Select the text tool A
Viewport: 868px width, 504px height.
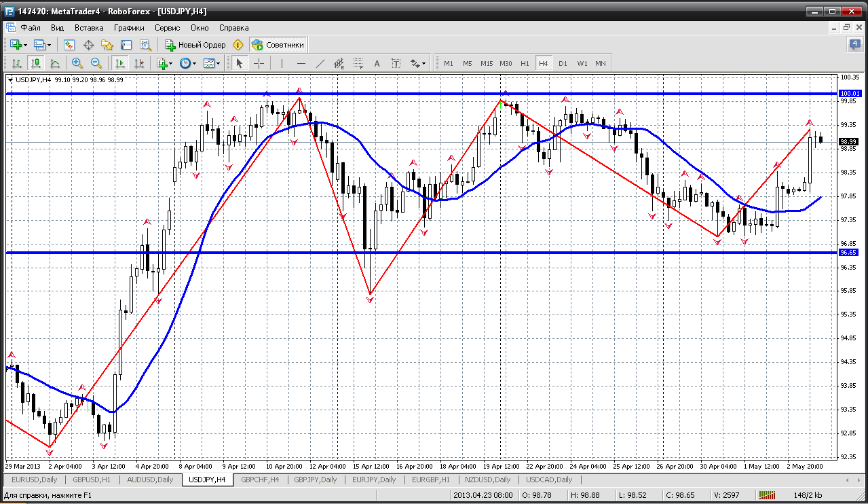tap(377, 63)
